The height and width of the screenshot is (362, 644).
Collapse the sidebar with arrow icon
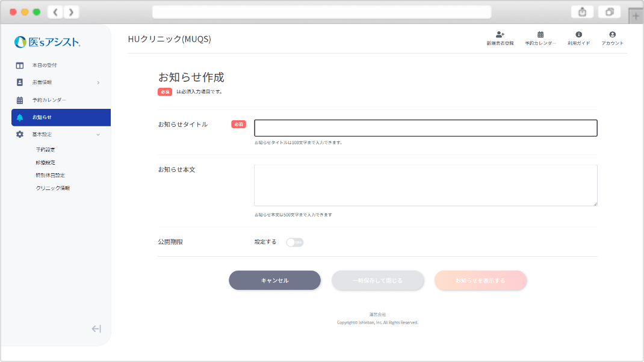click(x=96, y=328)
